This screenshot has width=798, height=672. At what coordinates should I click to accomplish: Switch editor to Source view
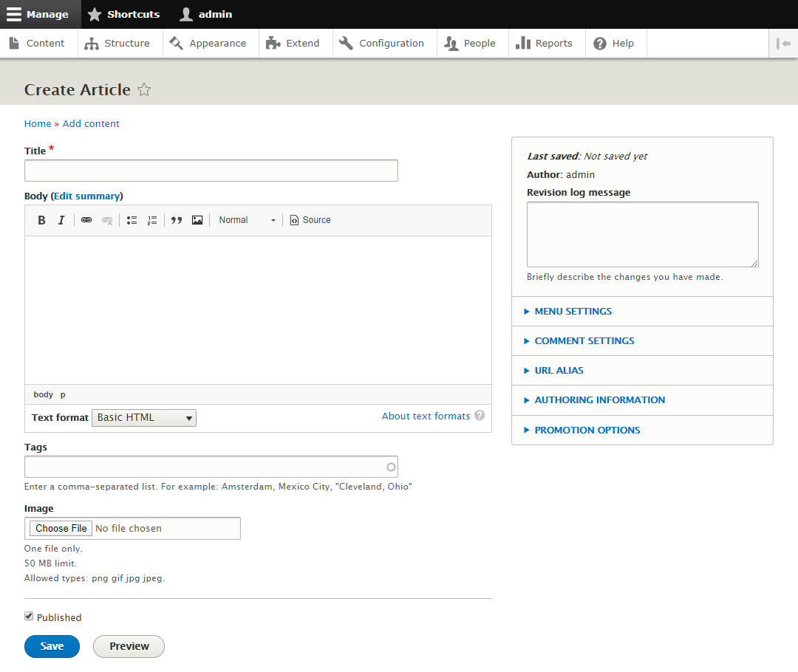coord(310,220)
